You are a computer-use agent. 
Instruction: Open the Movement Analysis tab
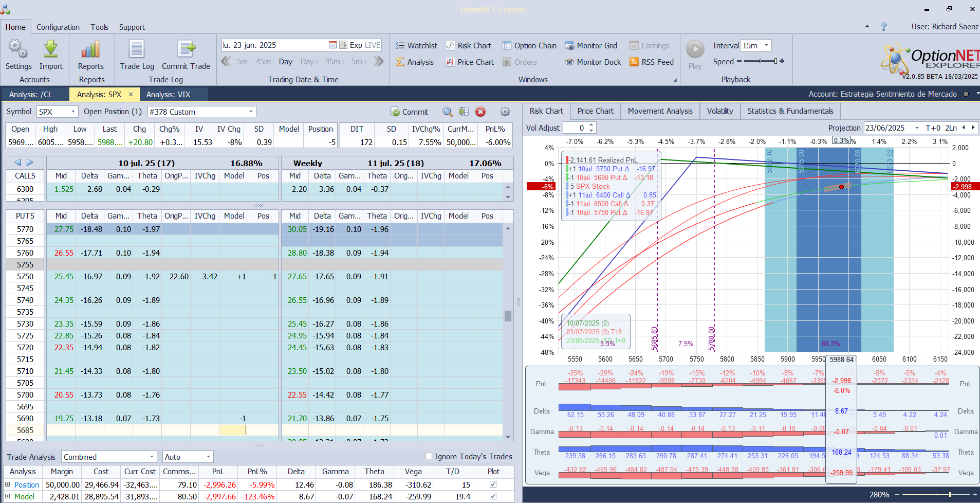pos(660,111)
